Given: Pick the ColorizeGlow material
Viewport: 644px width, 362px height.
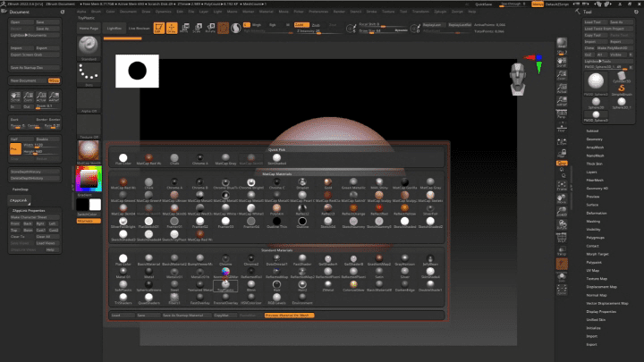Looking at the screenshot, I should click(x=353, y=285).
